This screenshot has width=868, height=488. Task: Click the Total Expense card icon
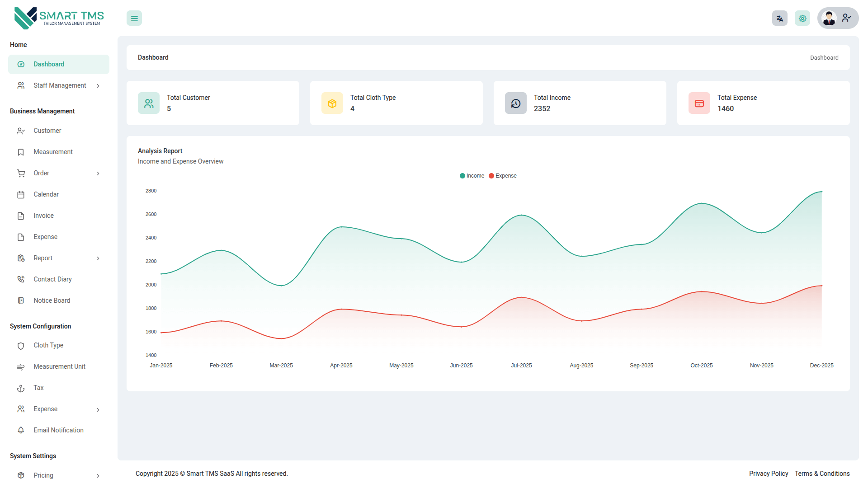coord(699,103)
